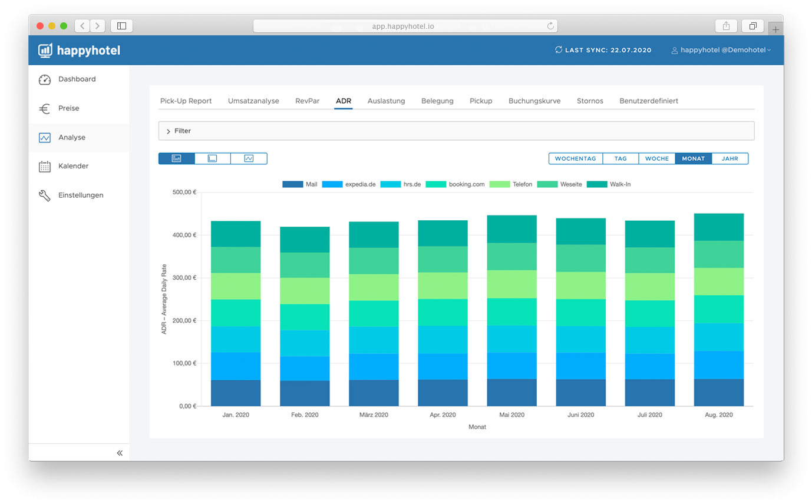Image resolution: width=812 pixels, height=504 pixels.
Task: Click the expedia.de segment of Apr. 2020 bar
Action: point(443,367)
